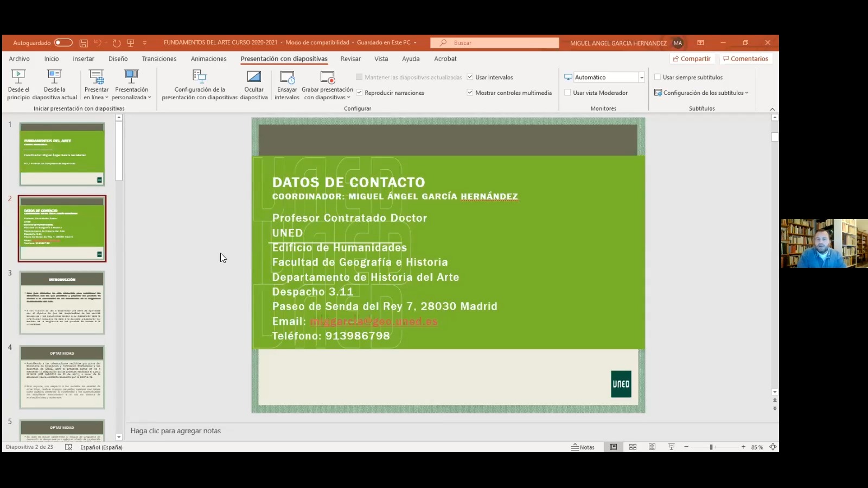Check Mantener las diapositivas actualizadas
Viewport: 868px width, 488px height.
point(359,77)
